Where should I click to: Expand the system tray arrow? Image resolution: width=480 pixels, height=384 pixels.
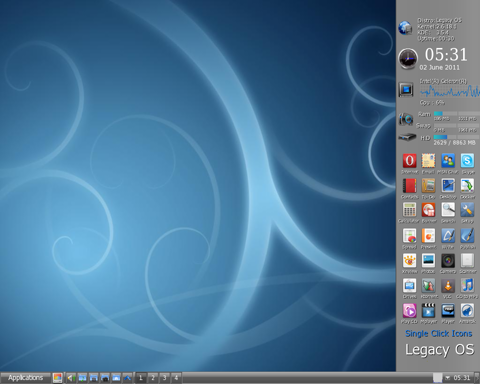(447, 378)
